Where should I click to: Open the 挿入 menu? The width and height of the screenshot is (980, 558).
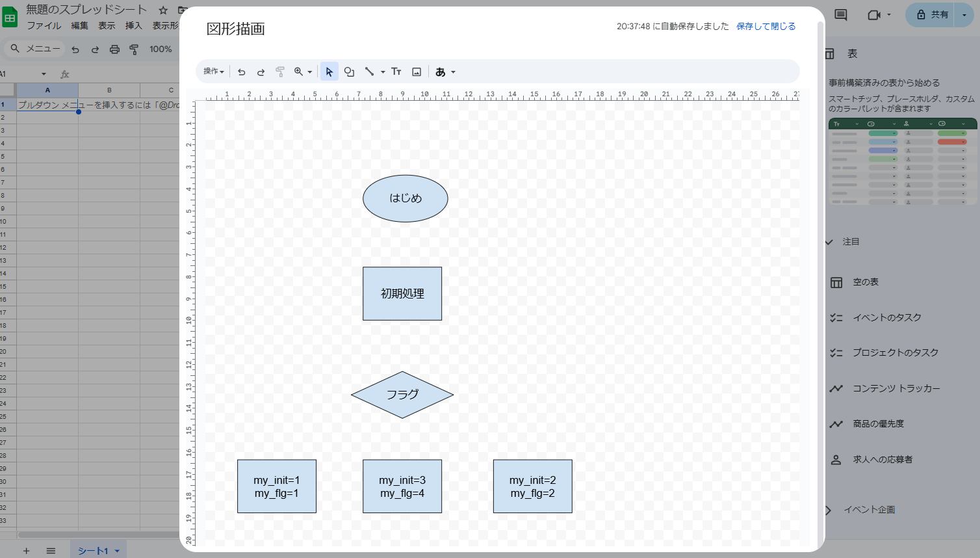pyautogui.click(x=134, y=25)
